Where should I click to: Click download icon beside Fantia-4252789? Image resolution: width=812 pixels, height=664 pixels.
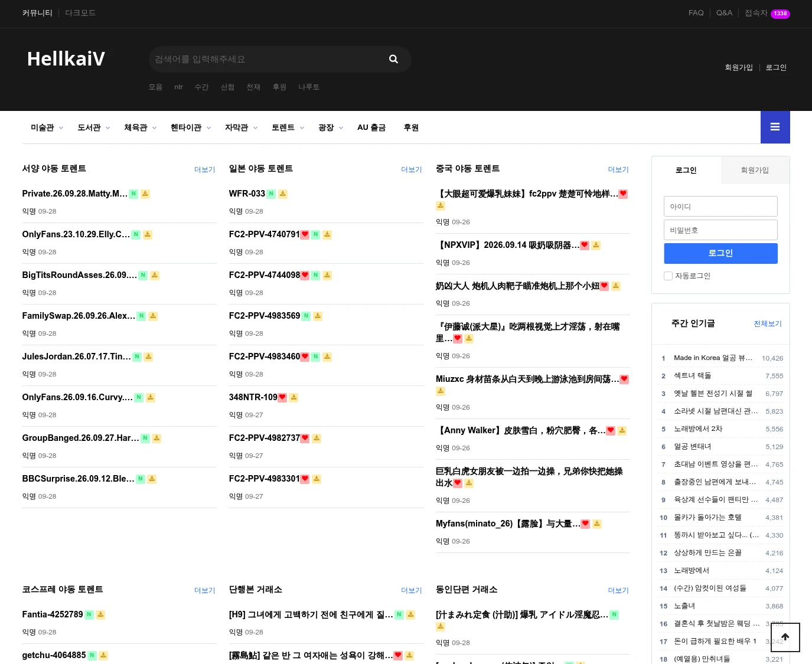coord(100,614)
